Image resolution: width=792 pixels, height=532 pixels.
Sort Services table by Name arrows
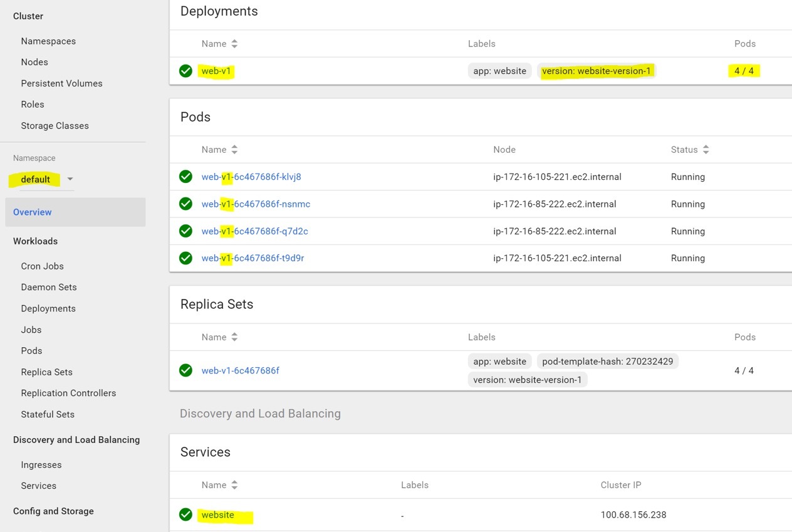point(234,485)
